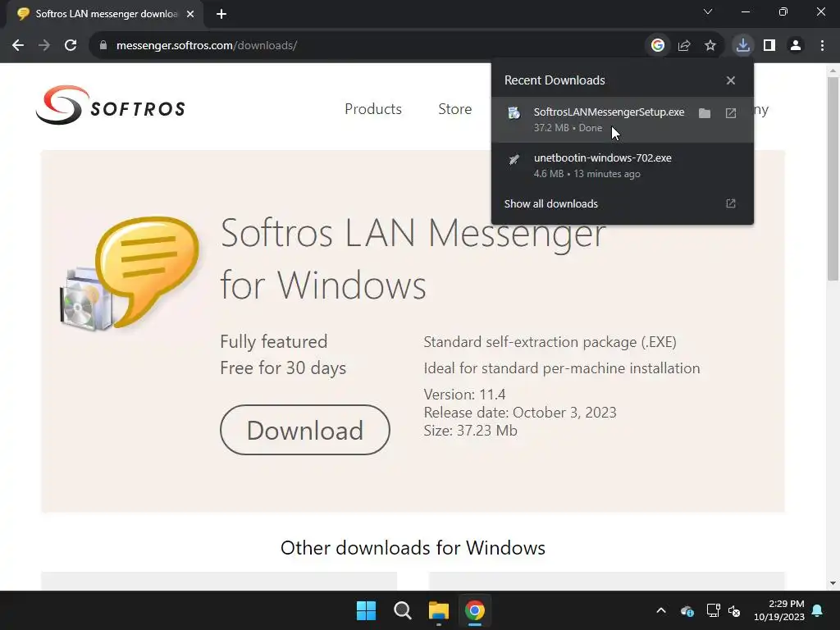Close the Softros LAN messenger tab
Screen dimensions: 840x630
(190, 14)
